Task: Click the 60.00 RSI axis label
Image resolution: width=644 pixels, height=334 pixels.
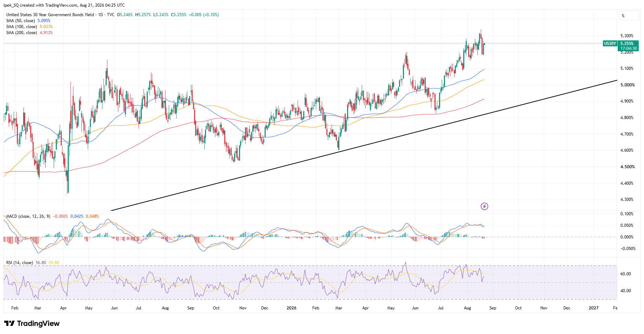Action: pyautogui.click(x=626, y=274)
